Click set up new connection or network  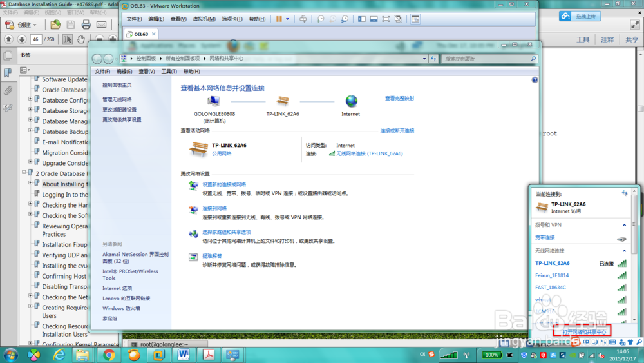point(224,184)
